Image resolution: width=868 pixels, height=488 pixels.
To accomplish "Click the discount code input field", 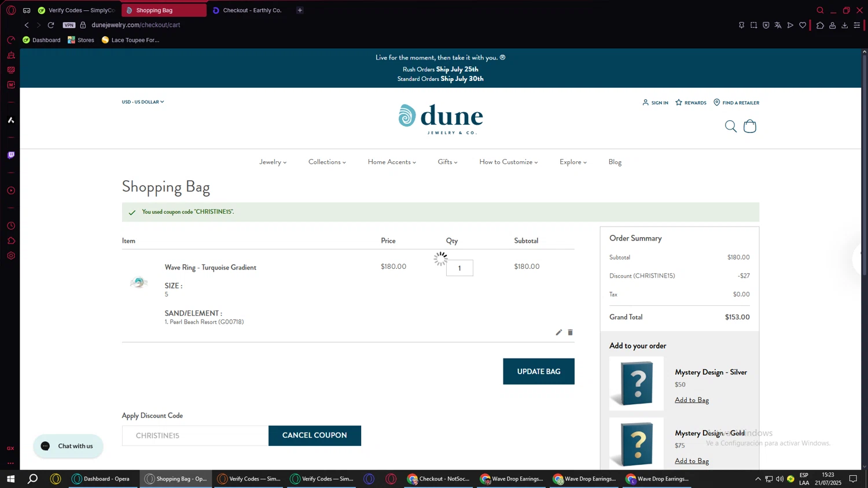I will coord(195,435).
